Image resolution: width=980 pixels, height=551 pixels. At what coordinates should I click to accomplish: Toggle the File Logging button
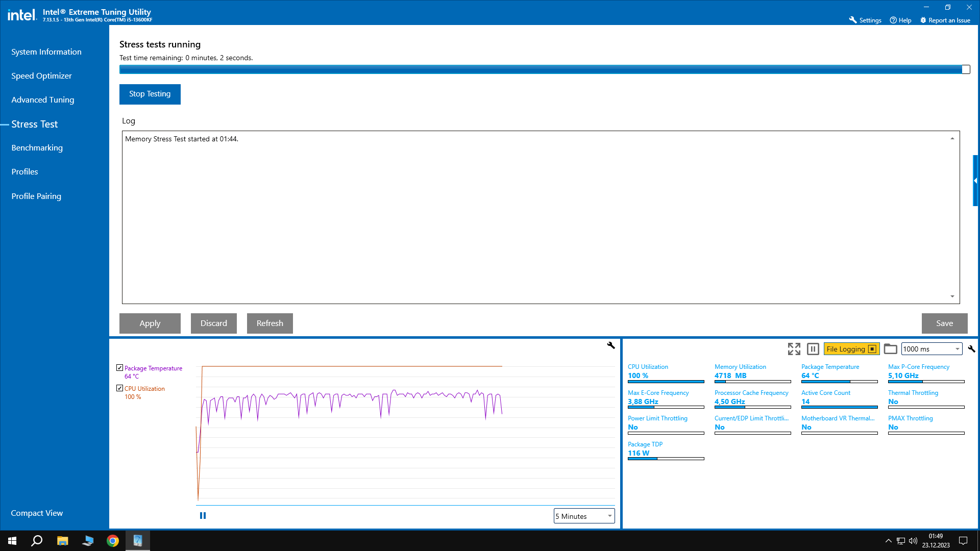pyautogui.click(x=851, y=349)
